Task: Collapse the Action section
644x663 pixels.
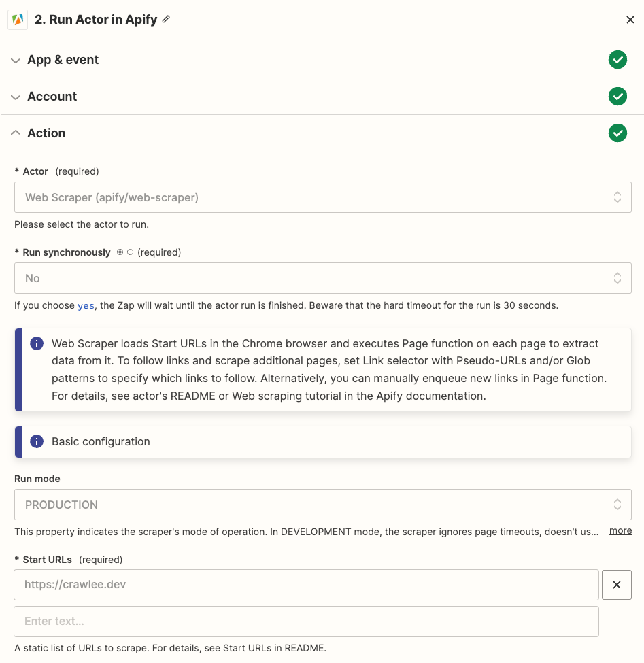Action: (x=16, y=133)
